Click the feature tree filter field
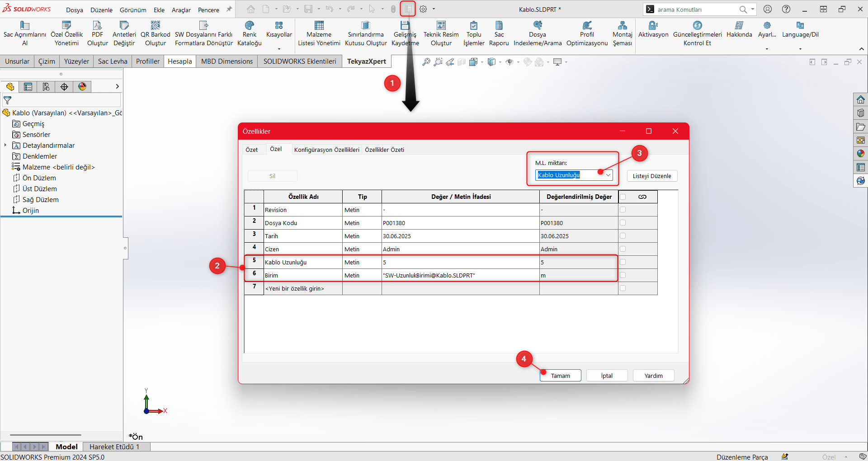 tap(62, 100)
